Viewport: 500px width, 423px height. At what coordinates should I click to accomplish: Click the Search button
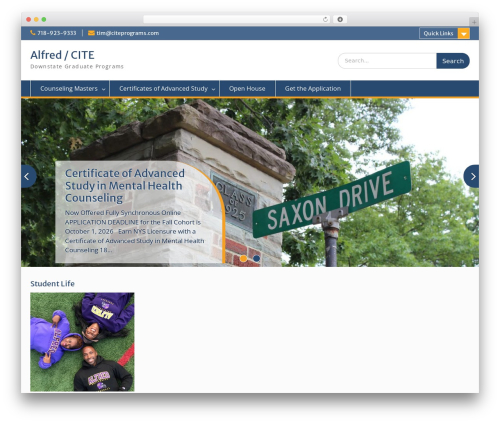tap(453, 61)
